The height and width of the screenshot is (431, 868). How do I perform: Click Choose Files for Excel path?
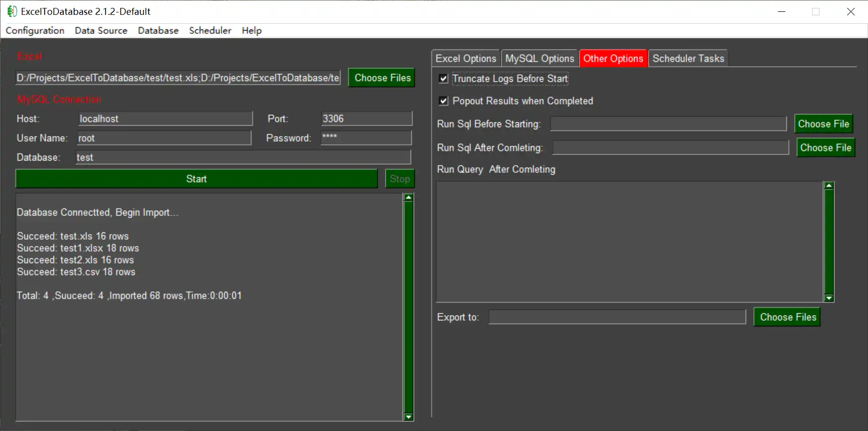coord(382,78)
